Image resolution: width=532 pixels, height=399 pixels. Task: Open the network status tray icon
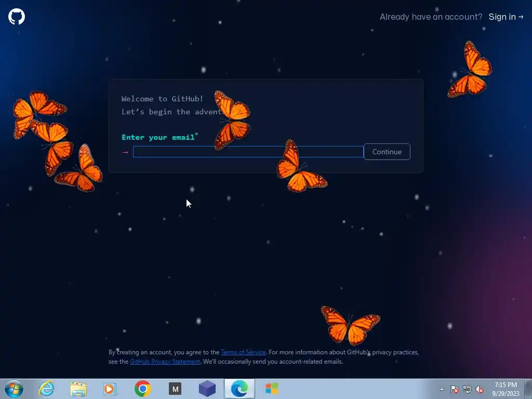coord(467,389)
